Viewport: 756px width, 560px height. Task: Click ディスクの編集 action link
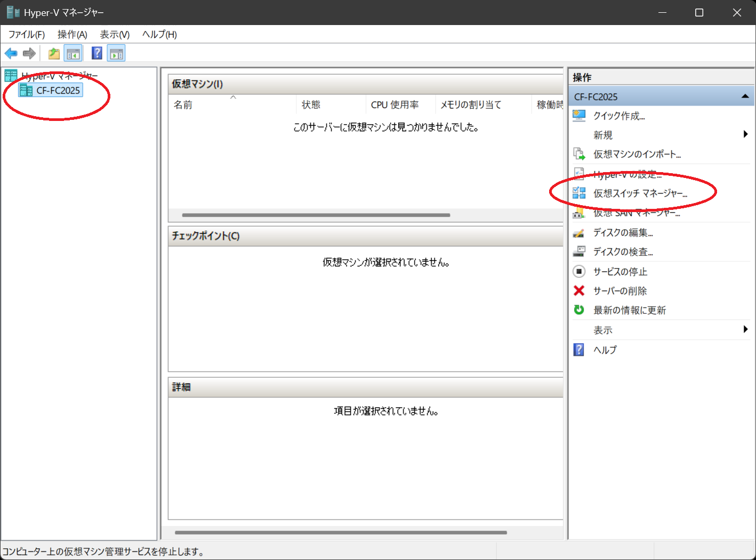623,233
